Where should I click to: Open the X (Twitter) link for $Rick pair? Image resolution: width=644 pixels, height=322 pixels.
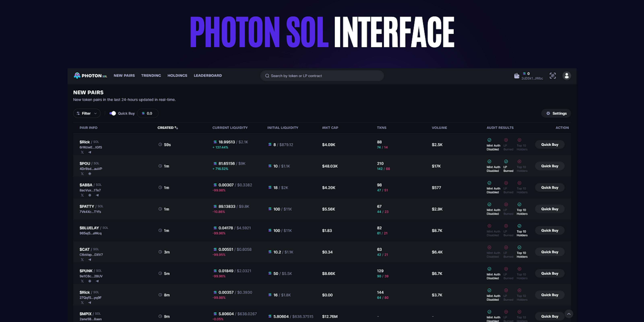pyautogui.click(x=82, y=153)
